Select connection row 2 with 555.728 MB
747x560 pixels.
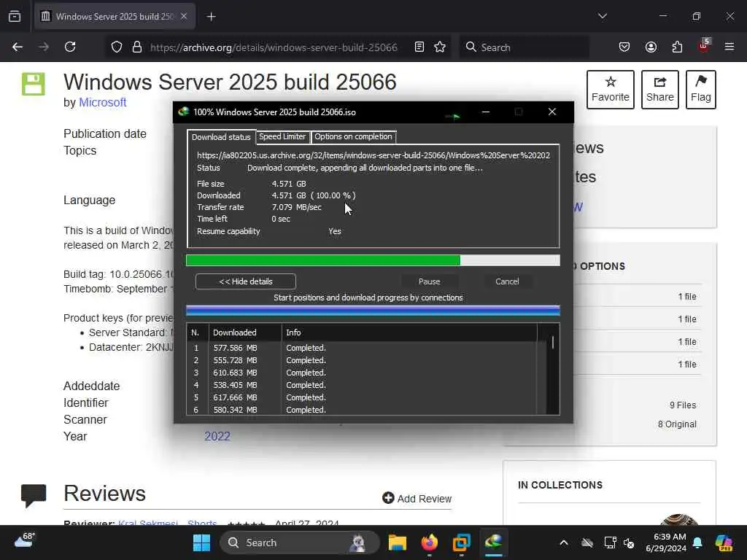[362, 360]
